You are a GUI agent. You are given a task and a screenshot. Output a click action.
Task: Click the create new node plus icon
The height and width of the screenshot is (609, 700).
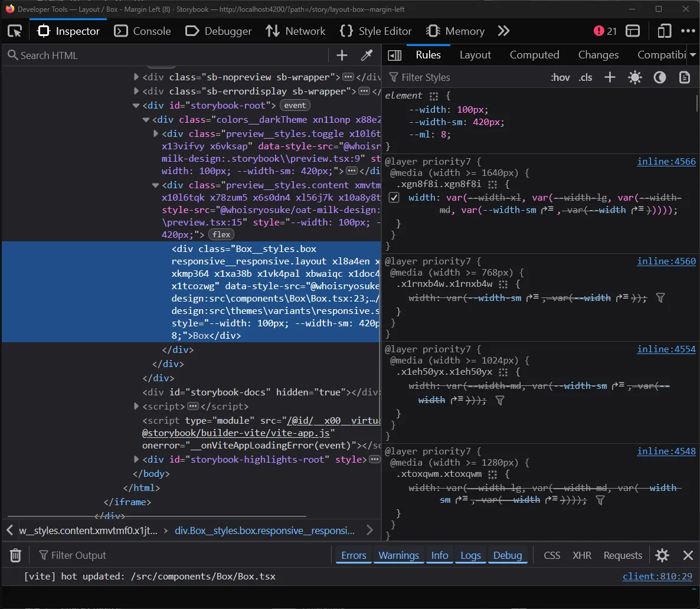341,54
